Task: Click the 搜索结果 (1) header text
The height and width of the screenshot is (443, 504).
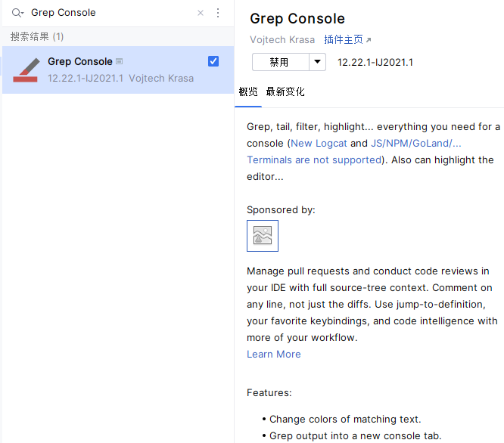Action: (37, 36)
